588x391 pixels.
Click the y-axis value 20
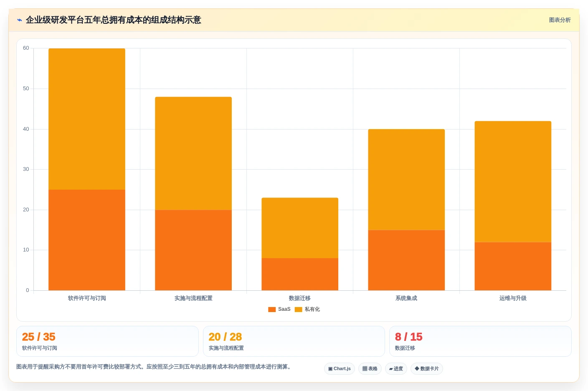pyautogui.click(x=26, y=210)
